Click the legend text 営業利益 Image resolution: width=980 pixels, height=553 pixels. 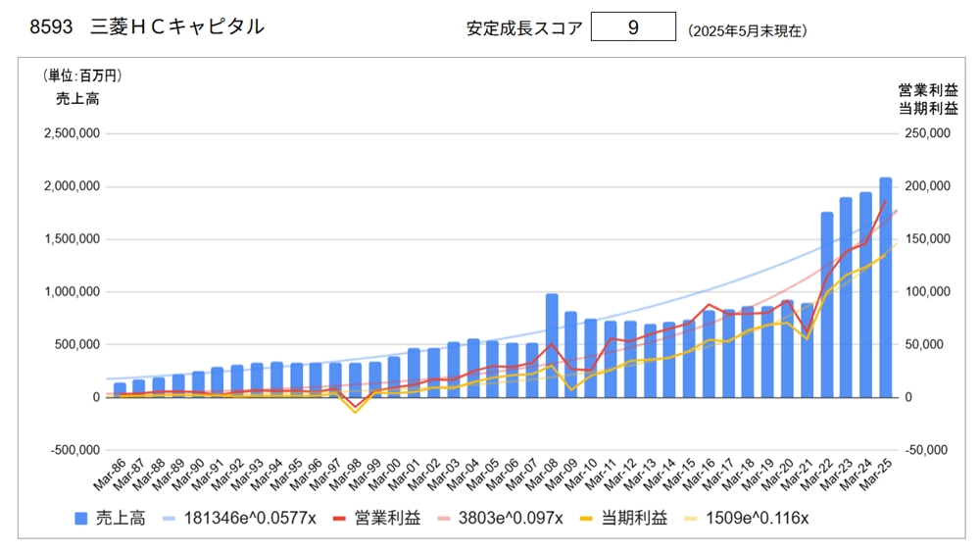pyautogui.click(x=387, y=519)
